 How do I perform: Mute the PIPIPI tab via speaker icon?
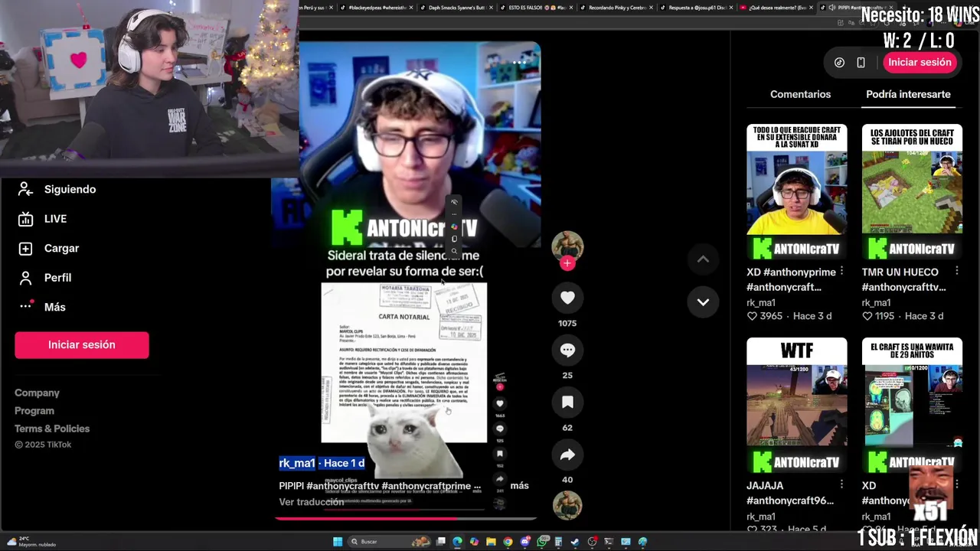[831, 8]
